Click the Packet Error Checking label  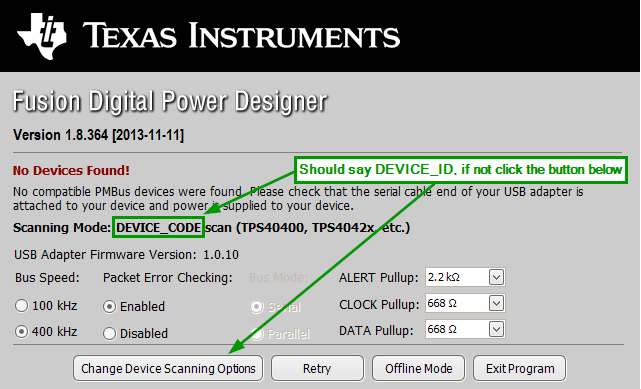coord(168,278)
